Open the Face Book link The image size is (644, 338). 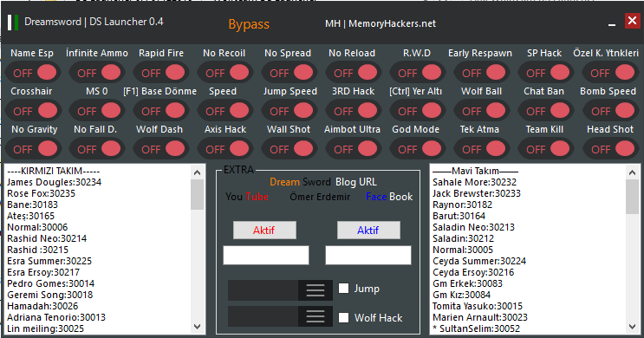click(389, 197)
